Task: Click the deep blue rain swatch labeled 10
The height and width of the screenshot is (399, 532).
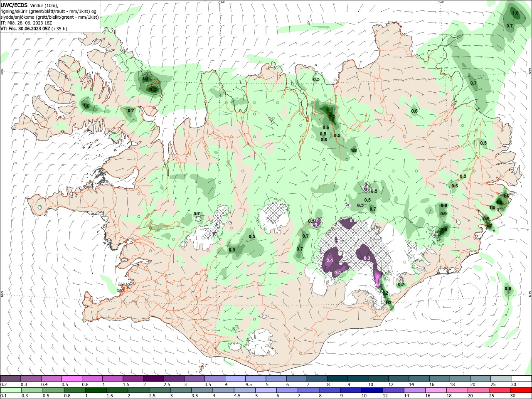Action: tap(372, 390)
